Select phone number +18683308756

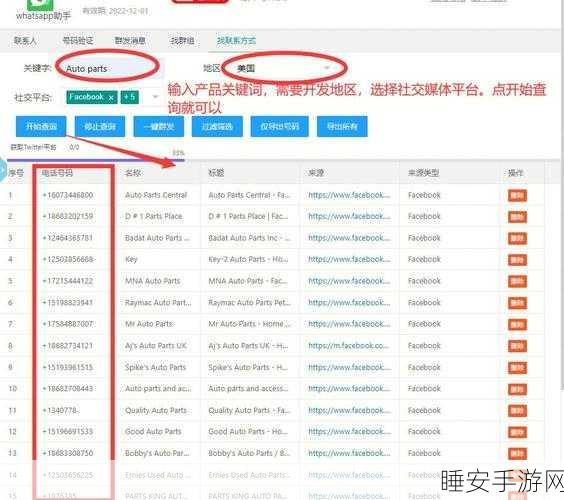coord(68,453)
